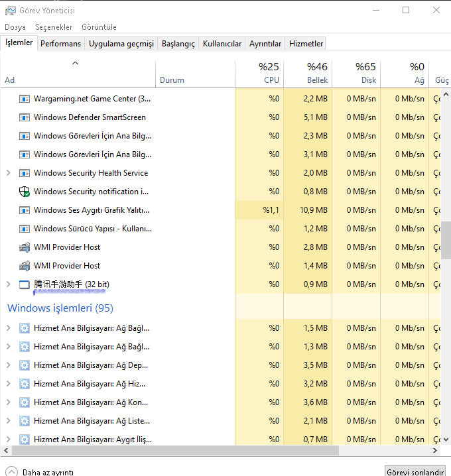Click the Hizmet Ana Bilgisayarı: Ağ Kon gear icon
451x476 pixels.
[25, 402]
